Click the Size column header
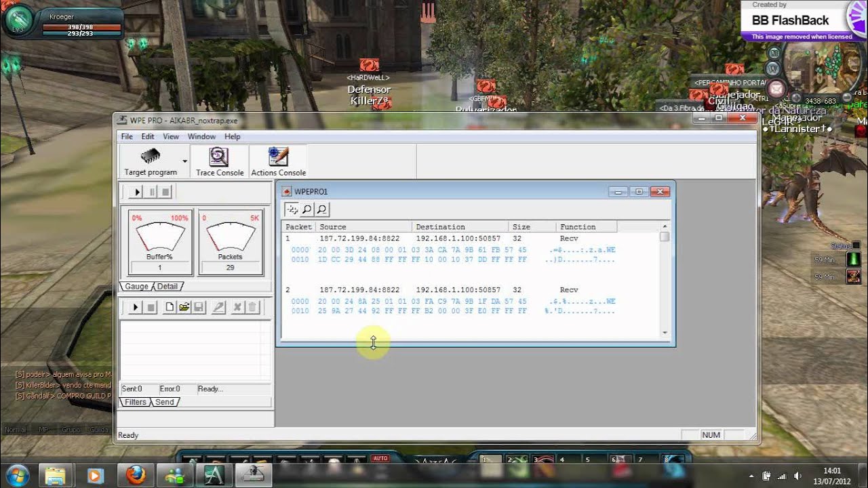Image resolution: width=868 pixels, height=488 pixels. [x=532, y=227]
